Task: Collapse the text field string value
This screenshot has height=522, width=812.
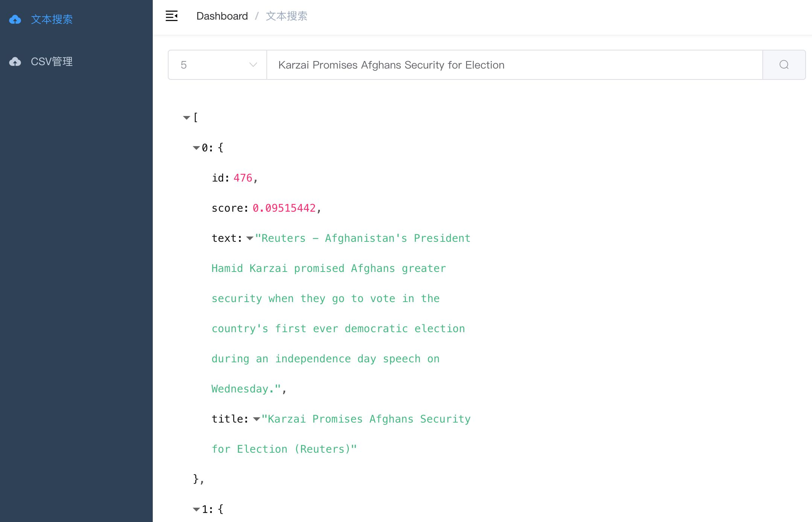Action: (x=249, y=238)
